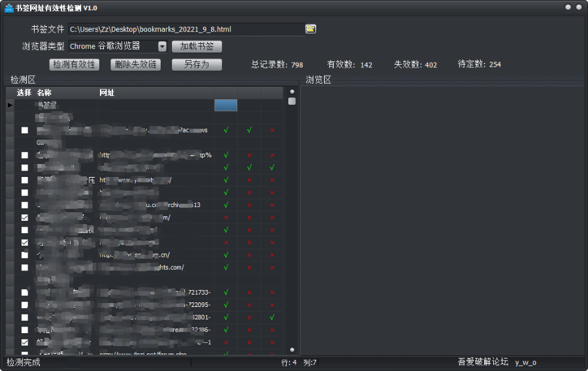Tick the checkbox in the hts.com/ row

pos(25,267)
